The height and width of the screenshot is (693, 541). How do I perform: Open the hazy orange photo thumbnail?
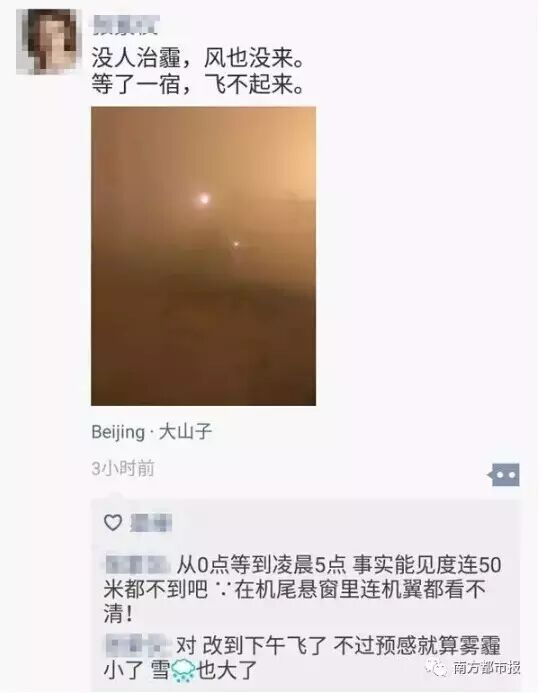click(x=203, y=256)
